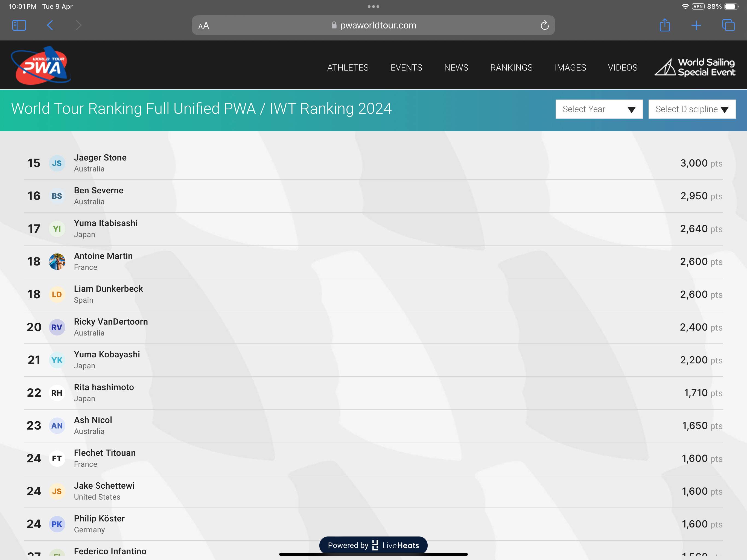Tap Antoine Martin's profile photo

(x=57, y=262)
